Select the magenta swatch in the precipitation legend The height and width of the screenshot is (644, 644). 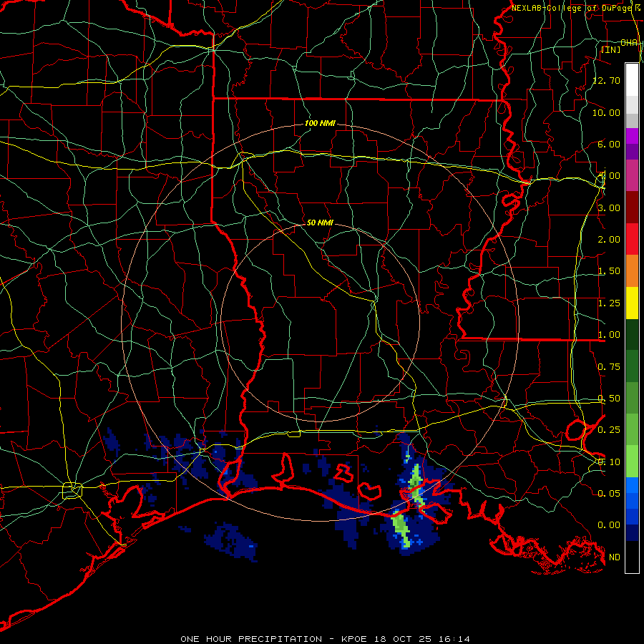tap(632, 136)
